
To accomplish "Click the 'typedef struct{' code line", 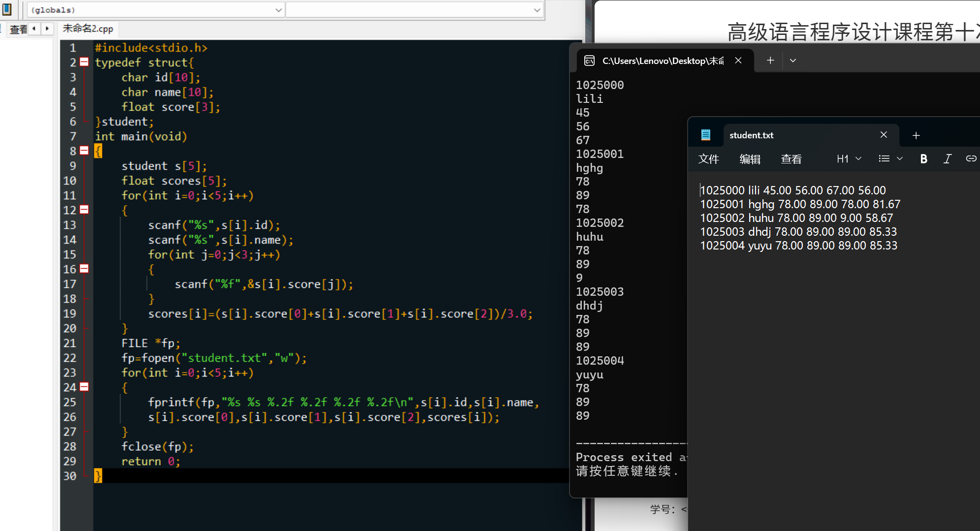I will 145,62.
